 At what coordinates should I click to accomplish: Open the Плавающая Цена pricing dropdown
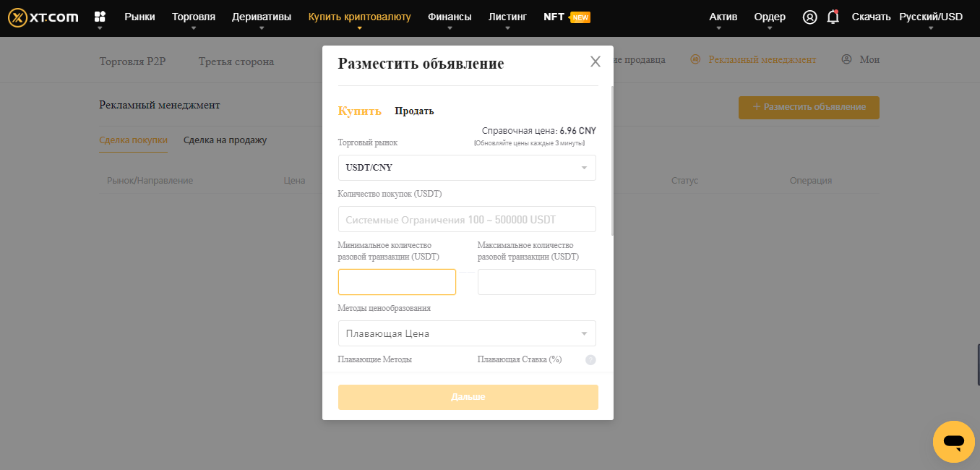[467, 333]
